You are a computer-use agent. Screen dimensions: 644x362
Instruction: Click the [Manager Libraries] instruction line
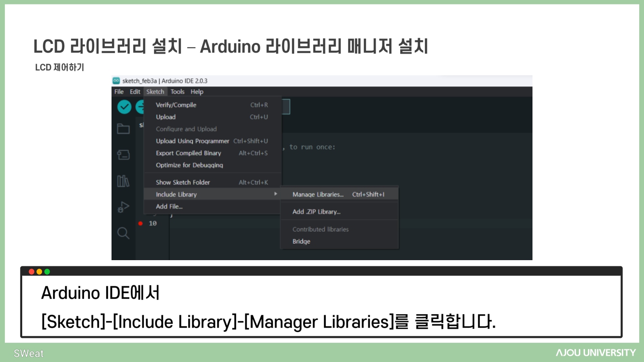click(268, 321)
